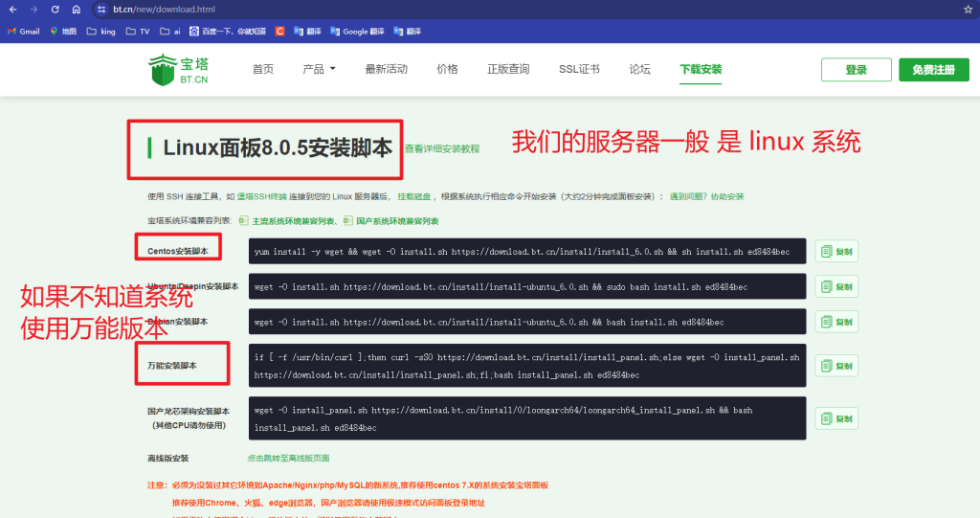Copy the Centos install script
This screenshot has height=518, width=980.
click(836, 252)
